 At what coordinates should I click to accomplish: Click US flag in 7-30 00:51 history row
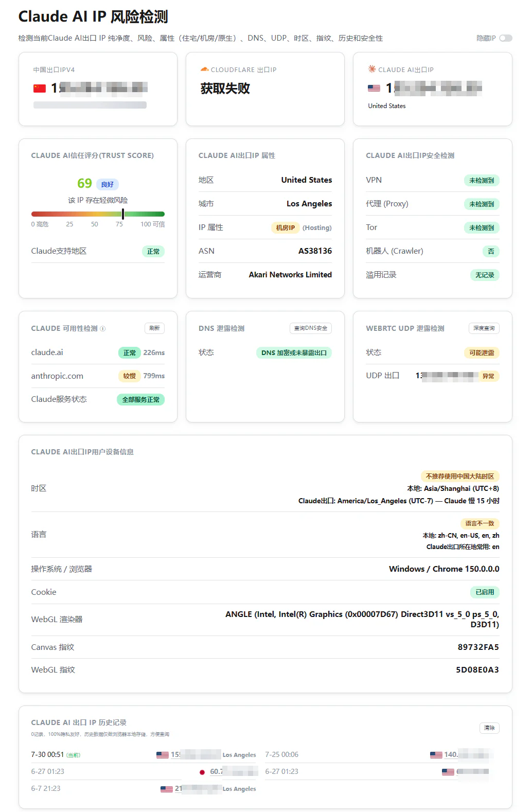[x=163, y=755]
